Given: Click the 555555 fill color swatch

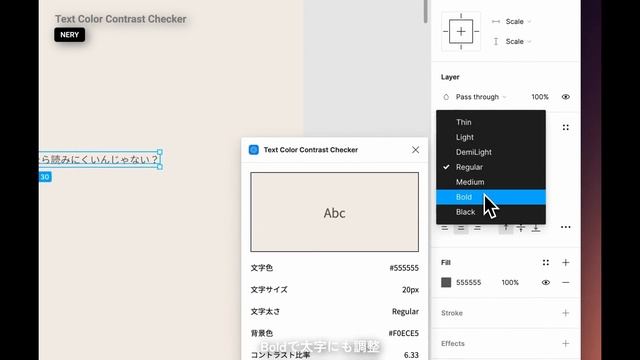Looking at the screenshot, I should (x=446, y=282).
